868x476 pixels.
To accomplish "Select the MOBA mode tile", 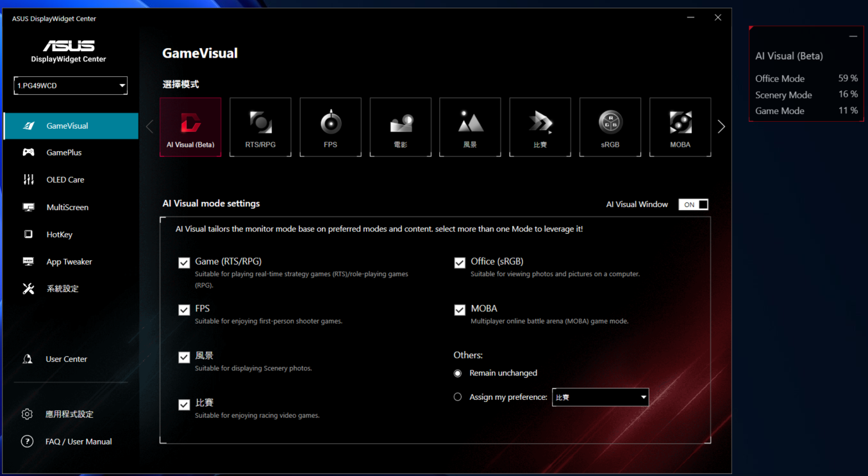I will (680, 127).
